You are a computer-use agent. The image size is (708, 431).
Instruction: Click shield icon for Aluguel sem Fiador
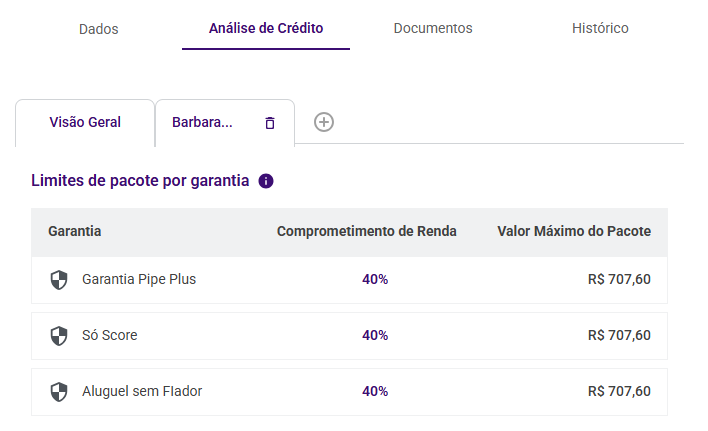(59, 392)
